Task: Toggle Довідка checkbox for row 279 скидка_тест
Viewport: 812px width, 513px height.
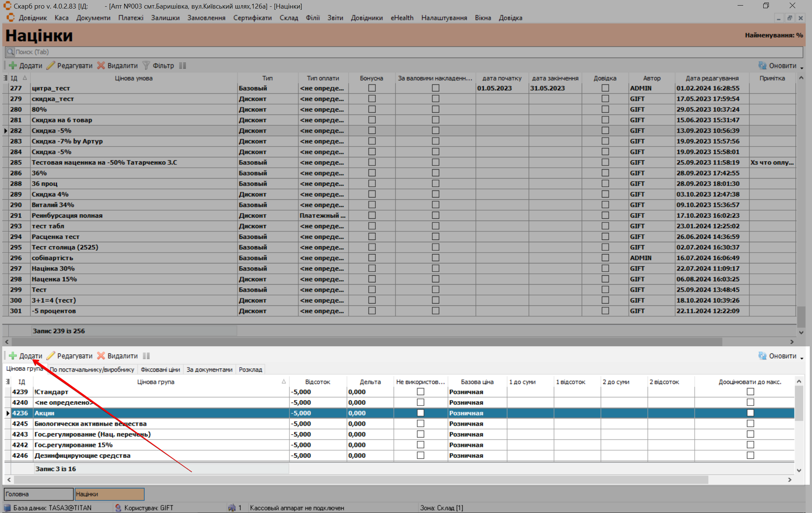Action: point(605,99)
